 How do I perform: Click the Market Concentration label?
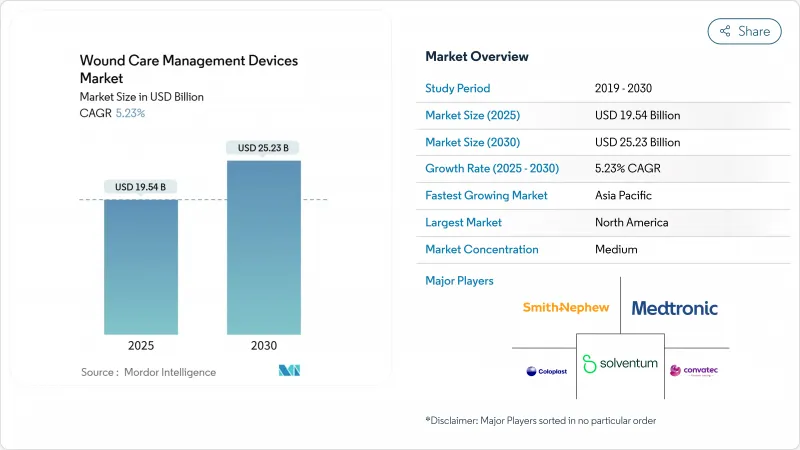point(482,249)
